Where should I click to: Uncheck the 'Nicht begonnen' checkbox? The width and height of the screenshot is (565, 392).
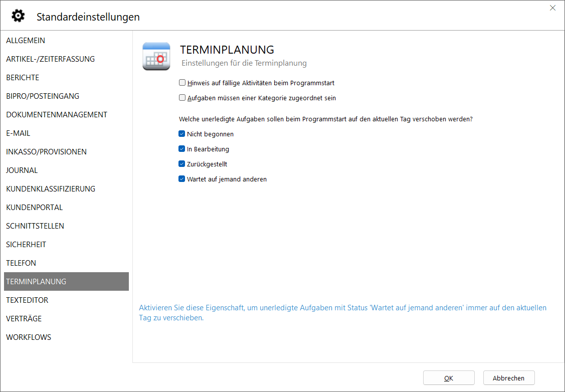coord(182,134)
